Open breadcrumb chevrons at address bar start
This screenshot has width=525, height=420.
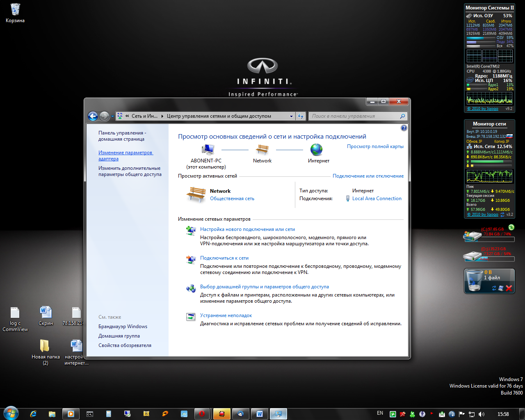(127, 116)
